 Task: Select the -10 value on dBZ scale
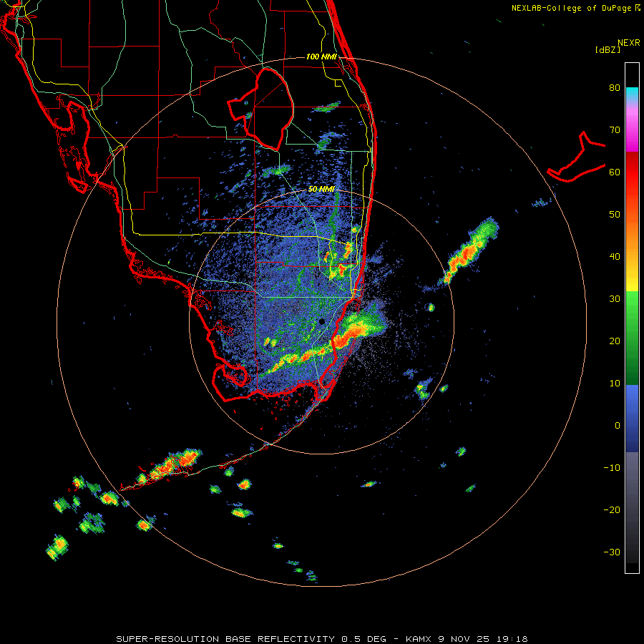pos(612,468)
